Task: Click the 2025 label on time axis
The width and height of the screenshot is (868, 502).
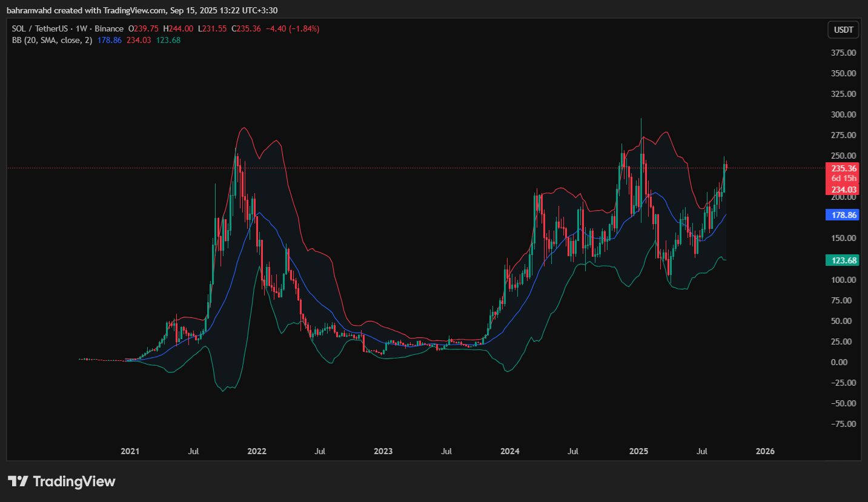Action: coord(638,451)
